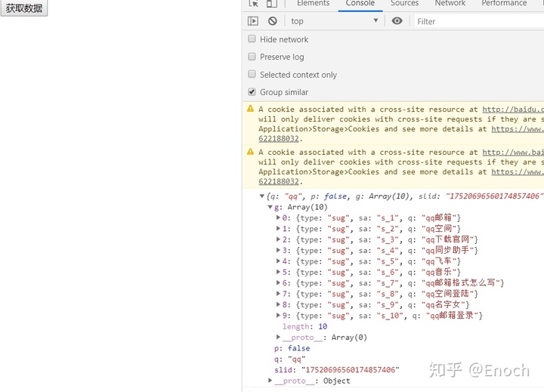544x392 pixels.
Task: Toggle the device toolbar icon
Action: pos(272,4)
